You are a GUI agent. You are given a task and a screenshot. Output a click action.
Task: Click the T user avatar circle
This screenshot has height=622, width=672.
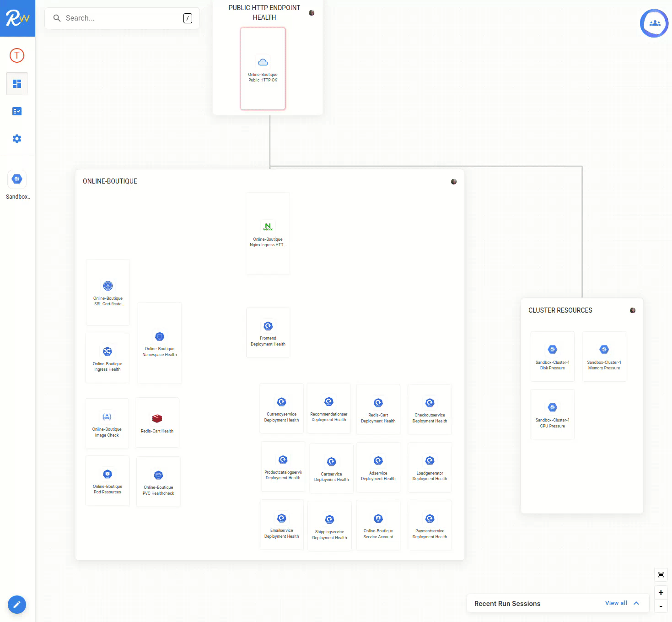tap(17, 55)
